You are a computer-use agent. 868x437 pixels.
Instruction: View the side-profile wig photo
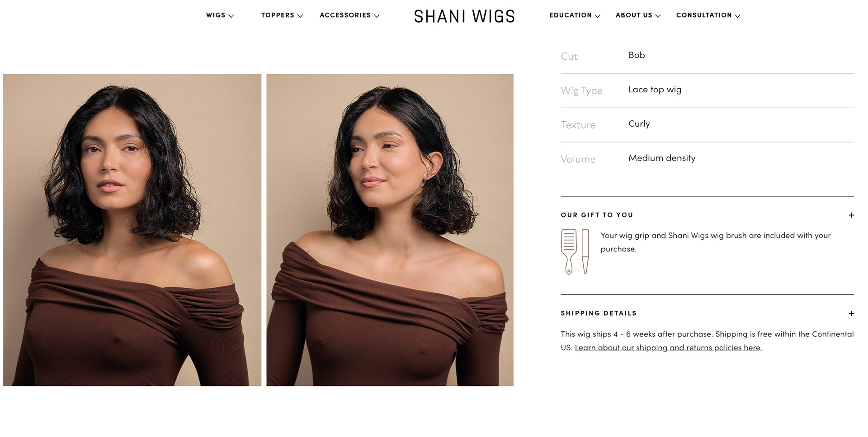point(390,230)
